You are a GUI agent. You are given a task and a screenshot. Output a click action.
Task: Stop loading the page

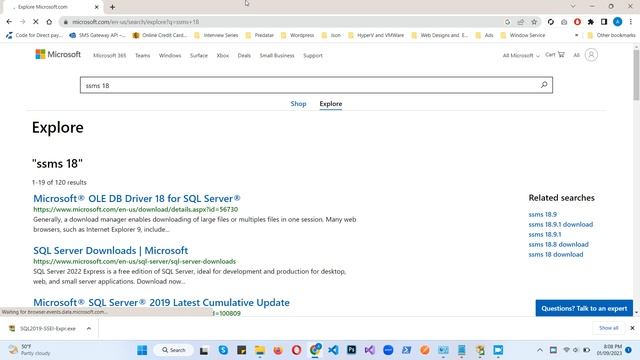pyautogui.click(x=36, y=22)
